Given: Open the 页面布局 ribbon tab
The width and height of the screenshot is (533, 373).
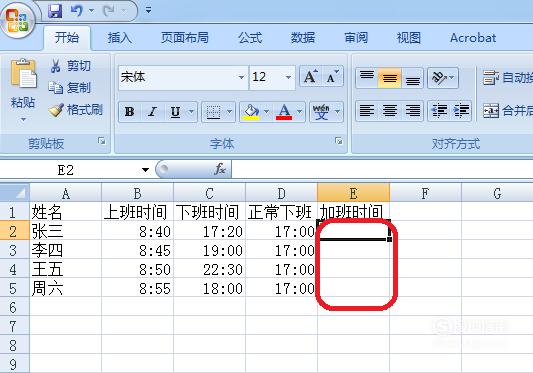Looking at the screenshot, I should [185, 37].
